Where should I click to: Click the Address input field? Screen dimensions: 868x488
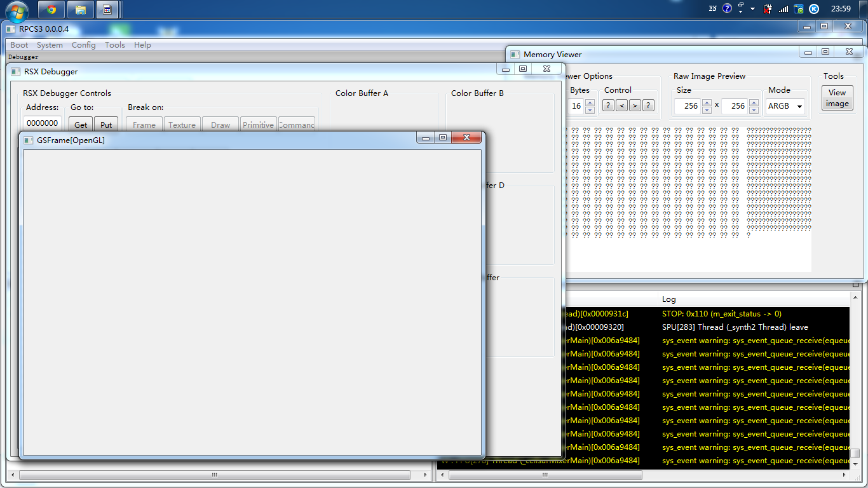point(43,123)
